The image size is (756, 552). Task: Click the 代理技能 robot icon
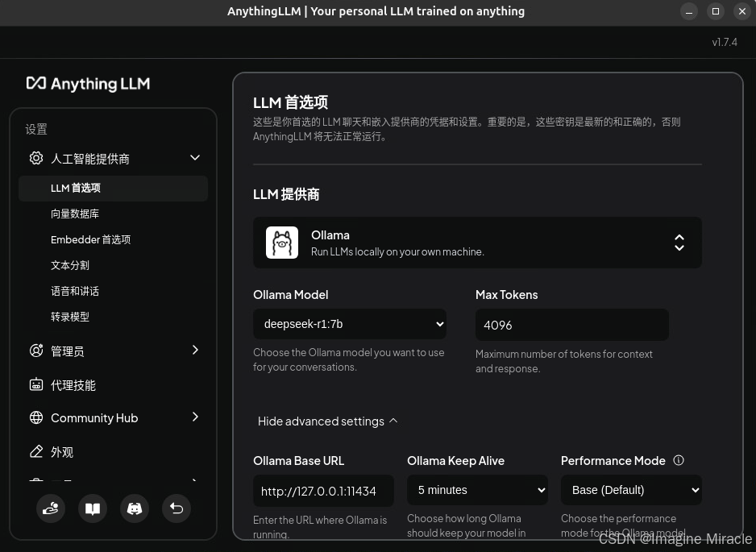[36, 384]
